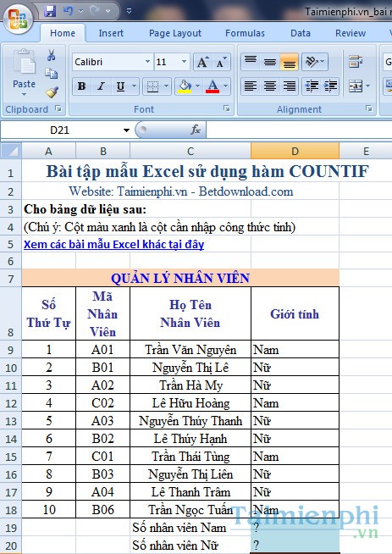This screenshot has height=554, width=392.
Task: Select column D header
Action: coord(295,151)
